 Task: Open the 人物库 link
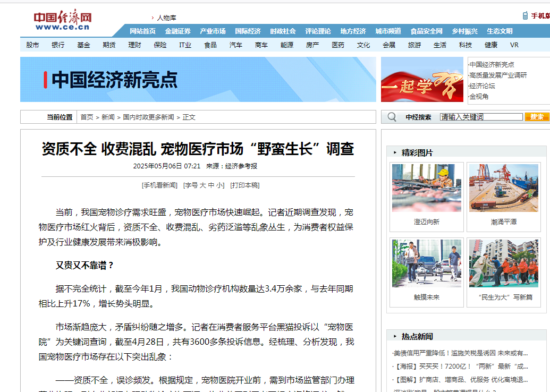pyautogui.click(x=166, y=18)
